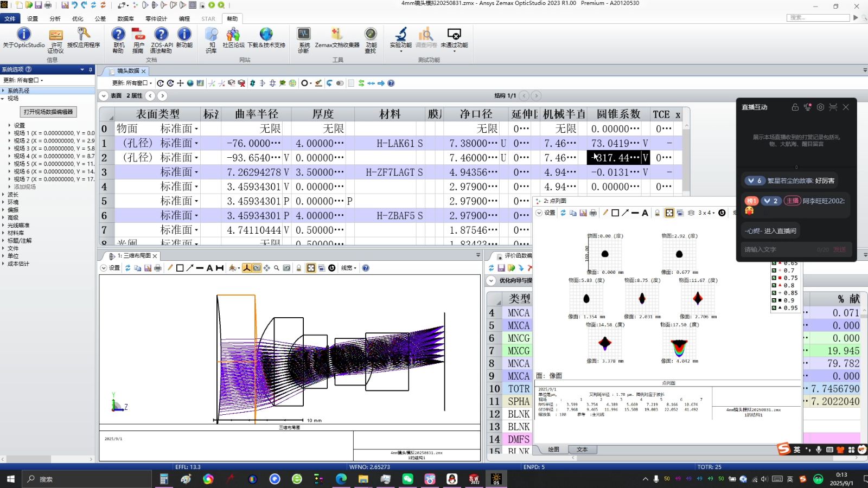The image size is (868, 488).
Task: Expand the 波长 tree item
Action: click(12, 194)
